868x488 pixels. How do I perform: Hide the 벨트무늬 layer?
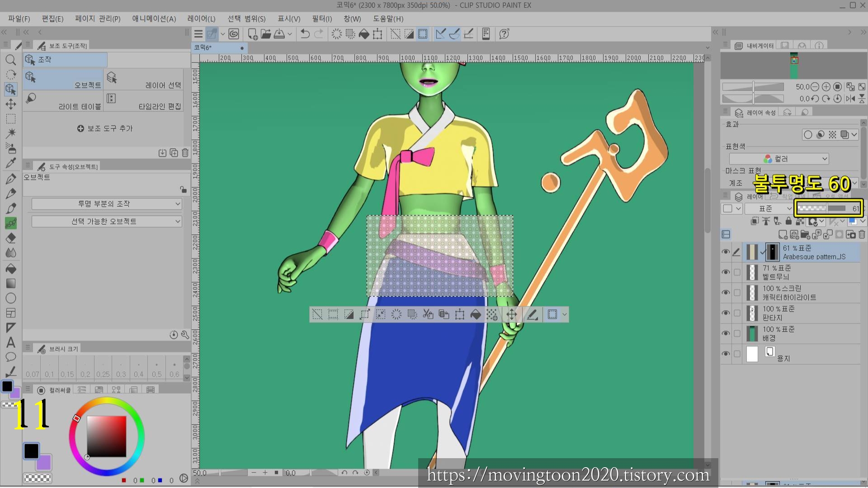click(x=726, y=272)
